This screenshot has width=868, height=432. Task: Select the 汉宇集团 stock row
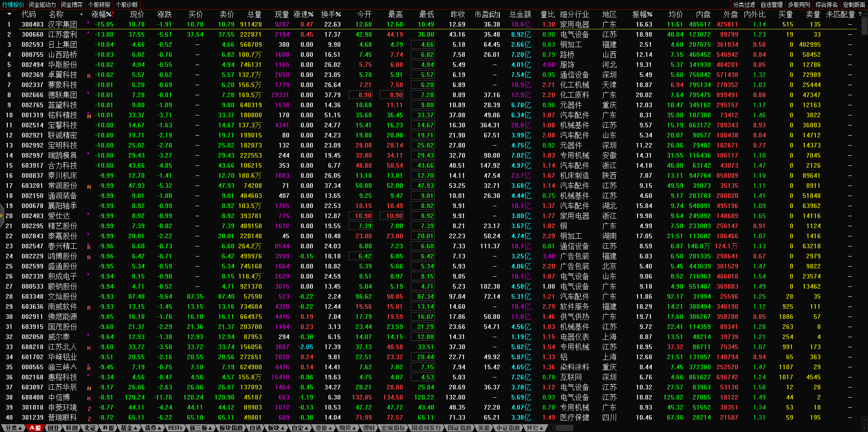point(62,24)
